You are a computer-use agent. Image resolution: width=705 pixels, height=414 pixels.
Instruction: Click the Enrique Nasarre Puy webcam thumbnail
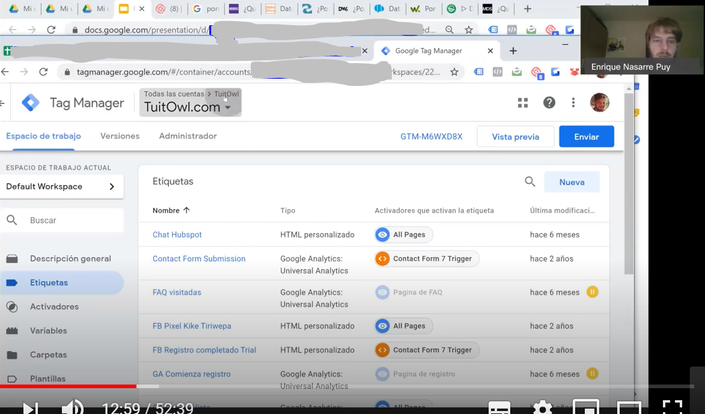[x=643, y=40]
